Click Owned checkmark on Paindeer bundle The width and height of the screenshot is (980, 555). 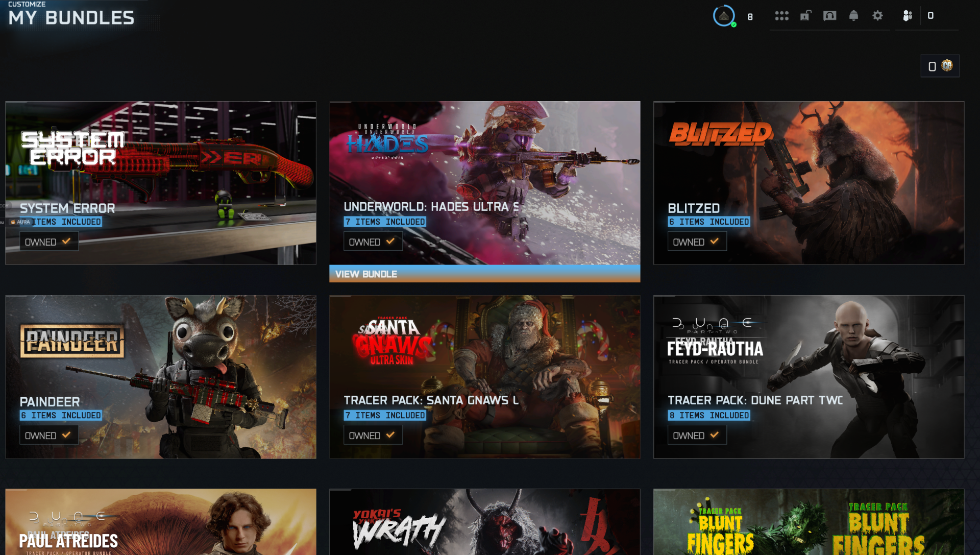[x=66, y=435]
